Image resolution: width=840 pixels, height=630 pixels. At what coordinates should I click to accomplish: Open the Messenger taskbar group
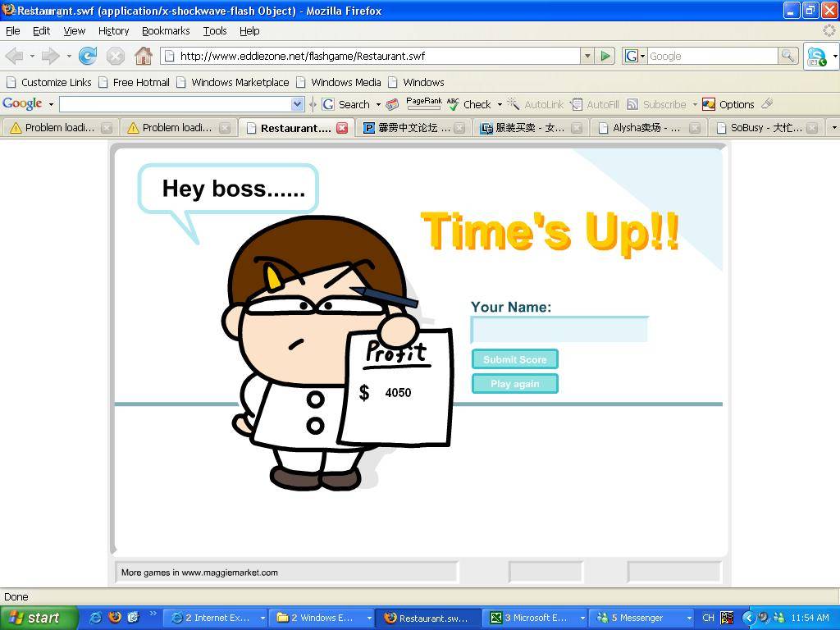[641, 618]
